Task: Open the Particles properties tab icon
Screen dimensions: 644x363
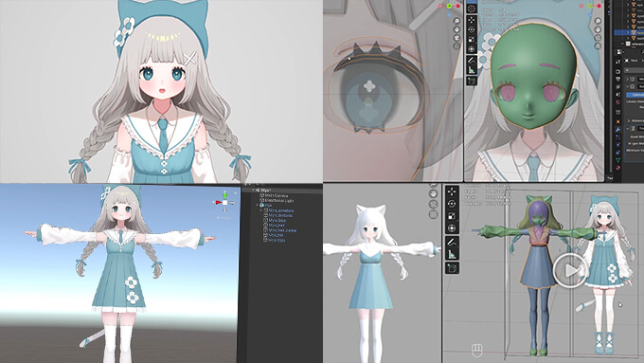Action: pyautogui.click(x=617, y=136)
